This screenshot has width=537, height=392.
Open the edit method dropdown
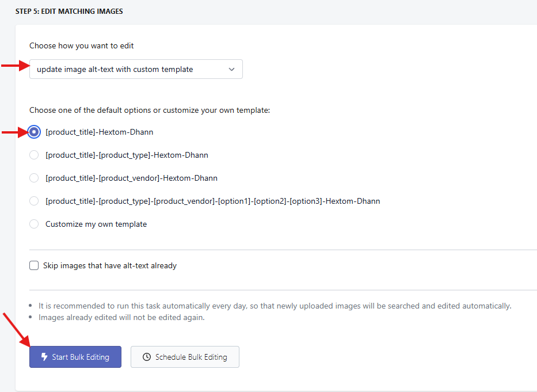tap(136, 69)
